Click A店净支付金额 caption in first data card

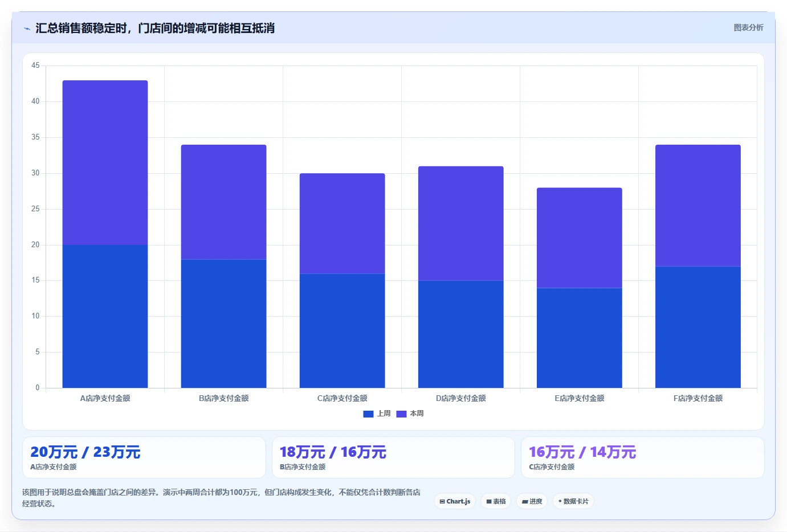53,466
